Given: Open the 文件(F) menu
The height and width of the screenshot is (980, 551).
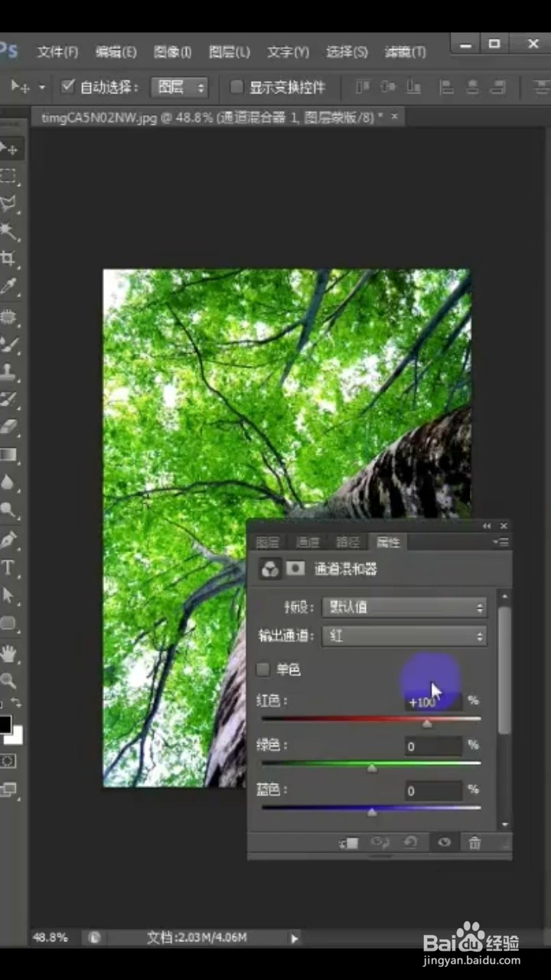Looking at the screenshot, I should (x=58, y=52).
